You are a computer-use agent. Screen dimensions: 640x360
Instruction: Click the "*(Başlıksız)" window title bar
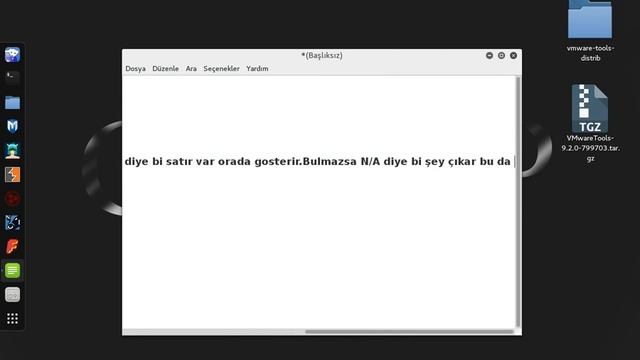pyautogui.click(x=322, y=56)
